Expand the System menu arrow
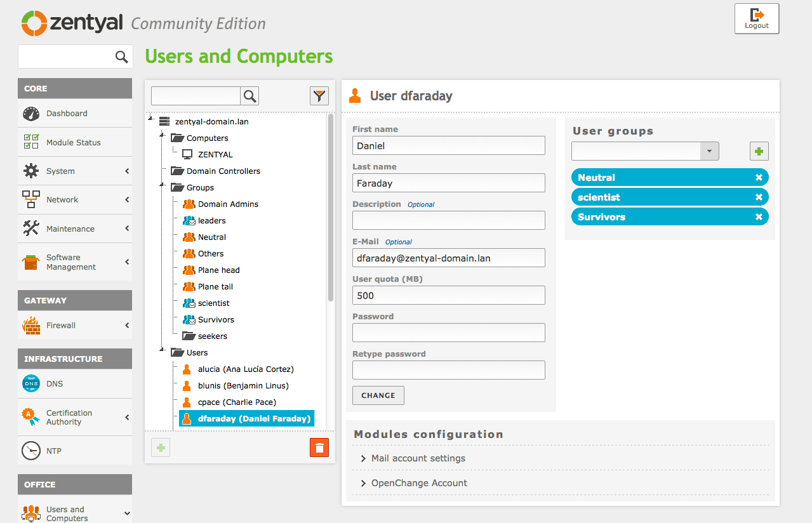This screenshot has width=812, height=523. [127, 171]
